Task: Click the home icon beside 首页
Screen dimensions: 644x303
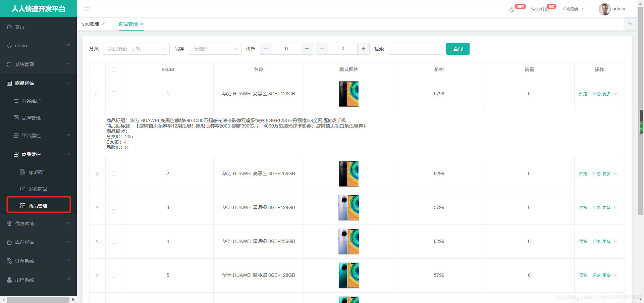Action: point(9,27)
